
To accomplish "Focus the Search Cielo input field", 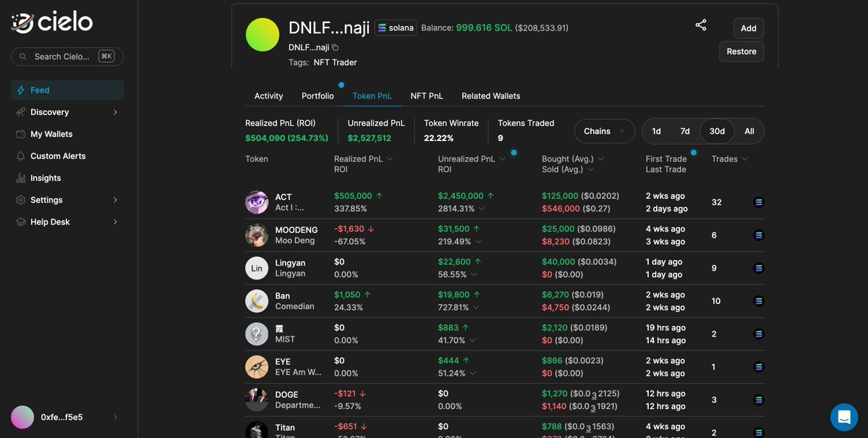I will pos(62,56).
